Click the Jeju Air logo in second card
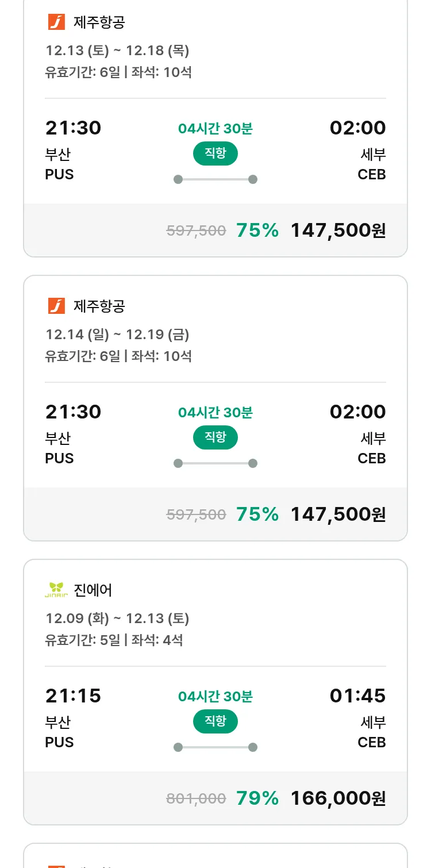 pos(56,306)
